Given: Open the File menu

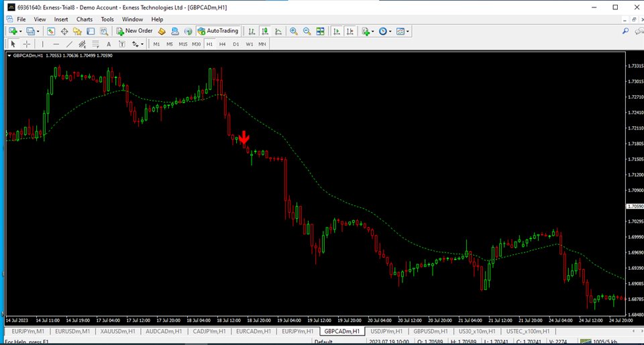Looking at the screenshot, I should tap(21, 19).
